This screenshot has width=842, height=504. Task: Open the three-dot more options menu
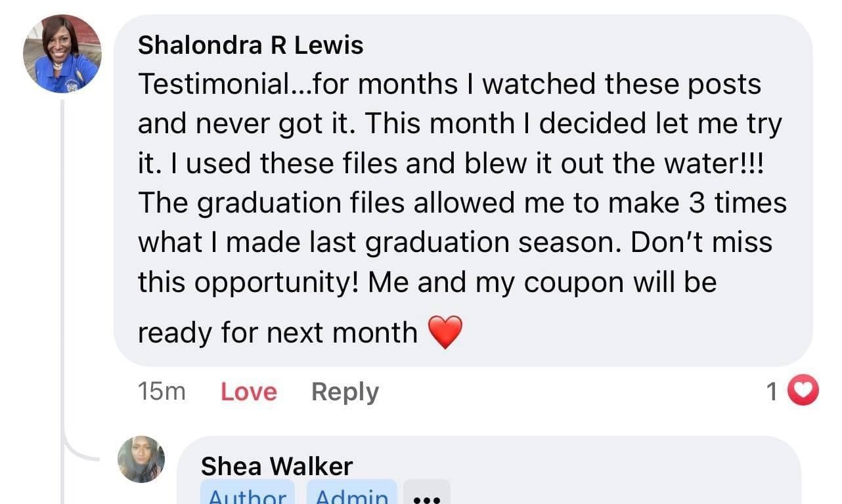[x=426, y=496]
